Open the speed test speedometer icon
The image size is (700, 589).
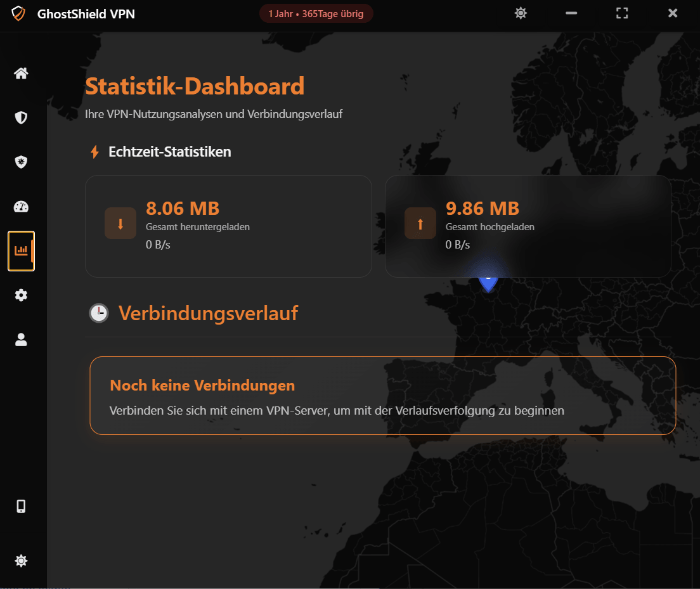point(21,206)
